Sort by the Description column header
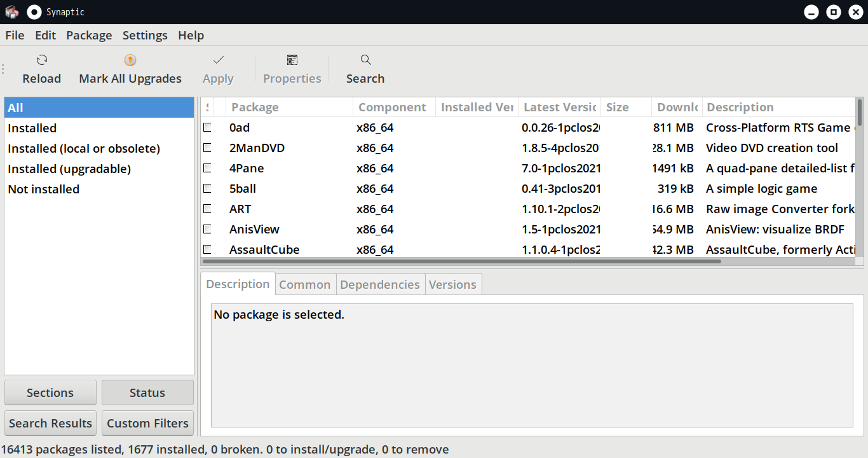 point(779,107)
